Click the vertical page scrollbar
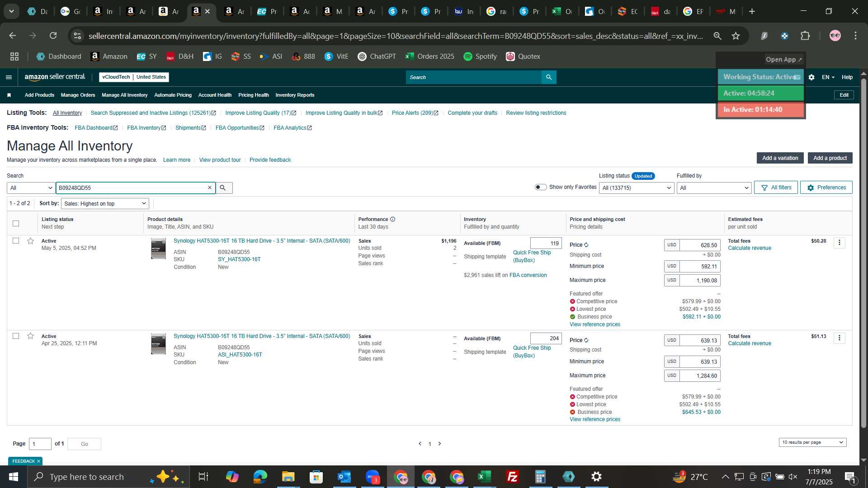Viewport: 868px width, 488px height. pyautogui.click(x=863, y=253)
